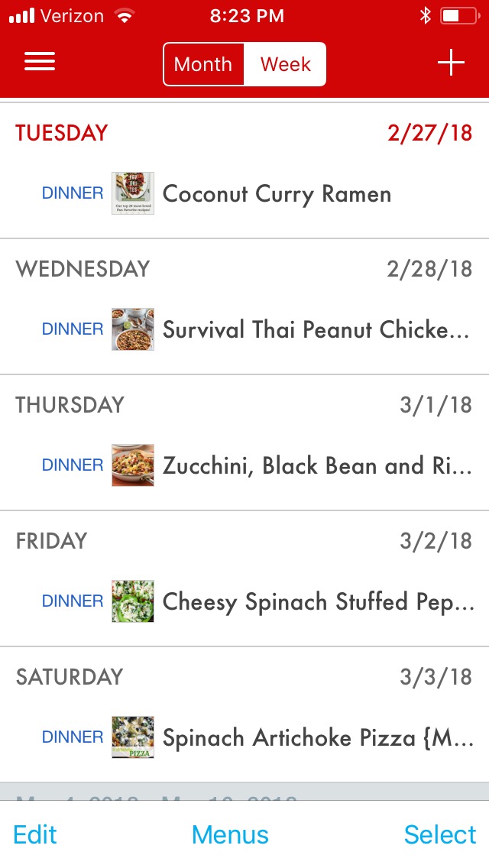
Task: Tap Cheesy Spinach Stuffed Peppers thumbnail
Action: 133,601
